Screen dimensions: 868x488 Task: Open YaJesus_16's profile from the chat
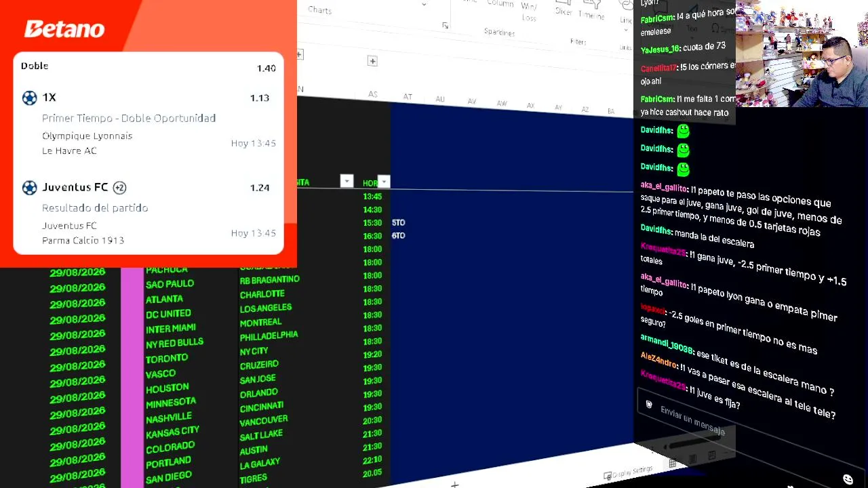660,49
